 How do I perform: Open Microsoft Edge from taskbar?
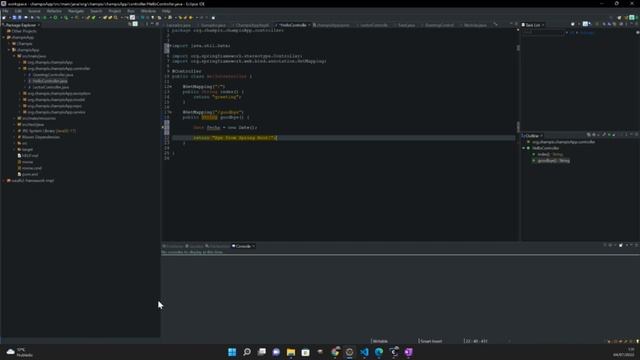[x=379, y=352]
